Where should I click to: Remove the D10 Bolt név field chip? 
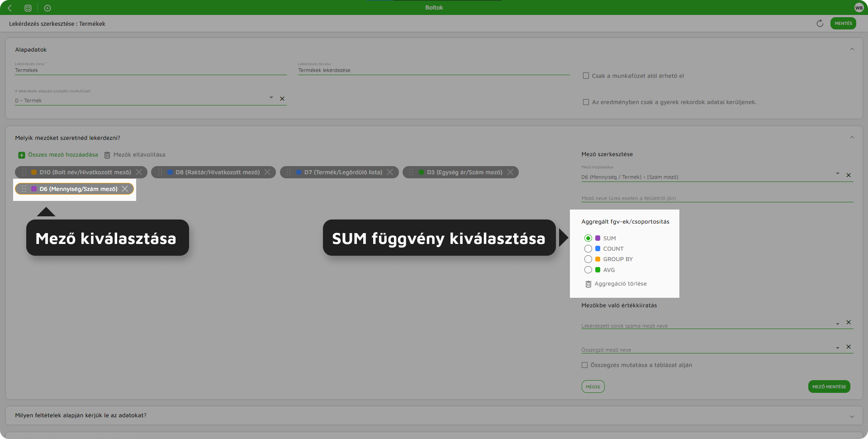(x=139, y=172)
